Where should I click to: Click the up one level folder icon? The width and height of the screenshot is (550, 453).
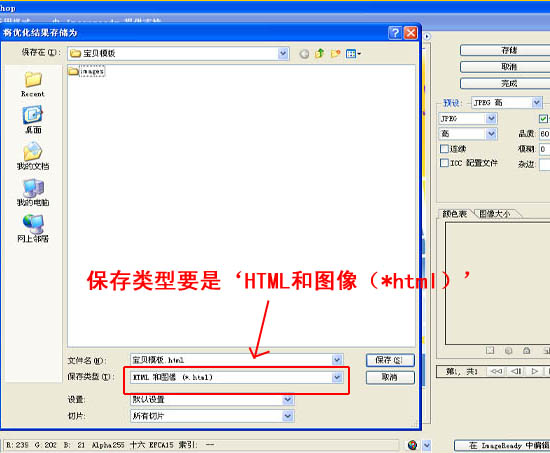[320, 54]
